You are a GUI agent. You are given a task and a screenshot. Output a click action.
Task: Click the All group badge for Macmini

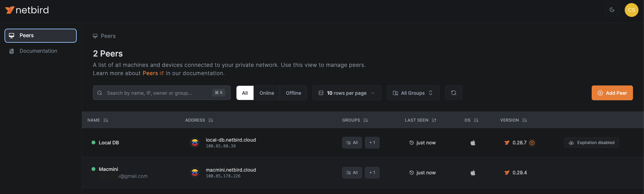point(352,173)
